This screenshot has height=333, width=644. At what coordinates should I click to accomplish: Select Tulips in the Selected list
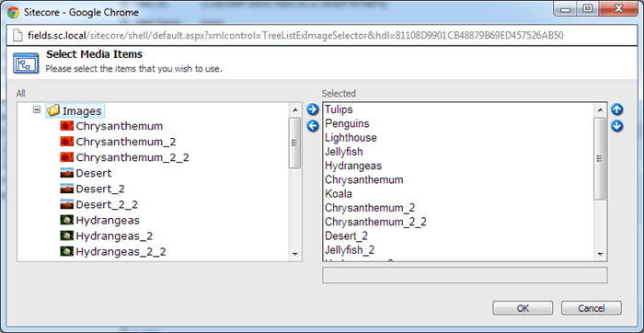point(339,109)
